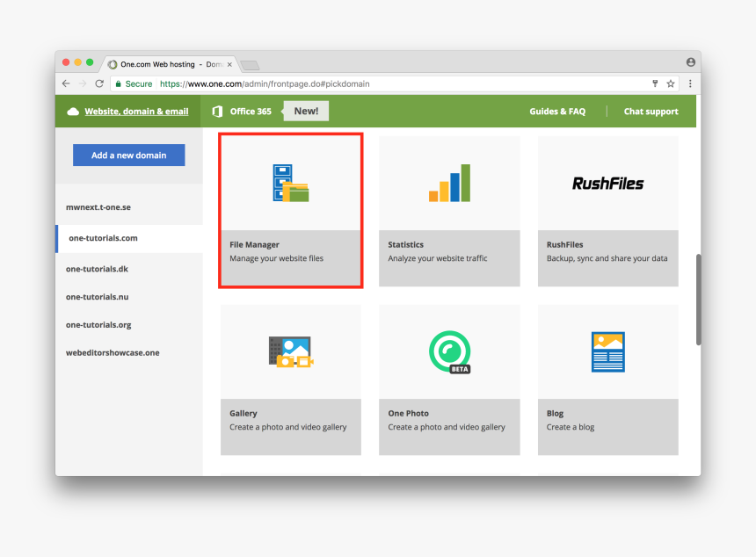Click the RushFiles logo
Image resolution: width=756 pixels, height=557 pixels.
[608, 184]
